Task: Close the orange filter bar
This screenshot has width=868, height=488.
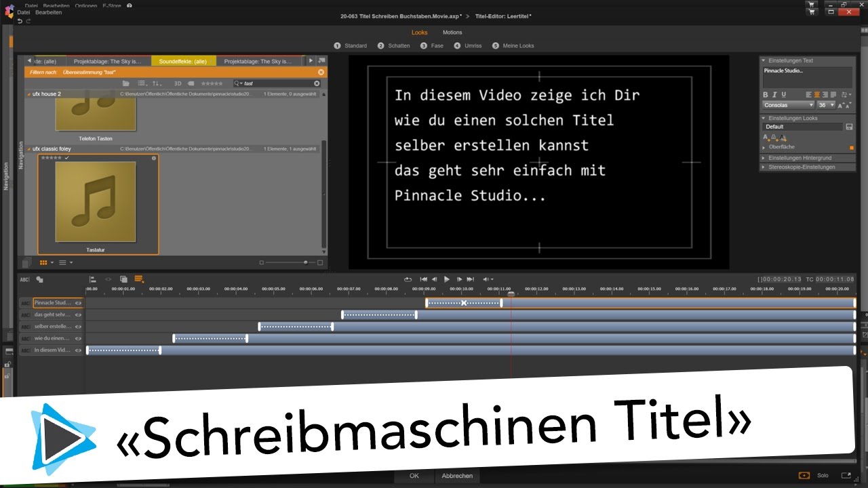Action: (321, 72)
